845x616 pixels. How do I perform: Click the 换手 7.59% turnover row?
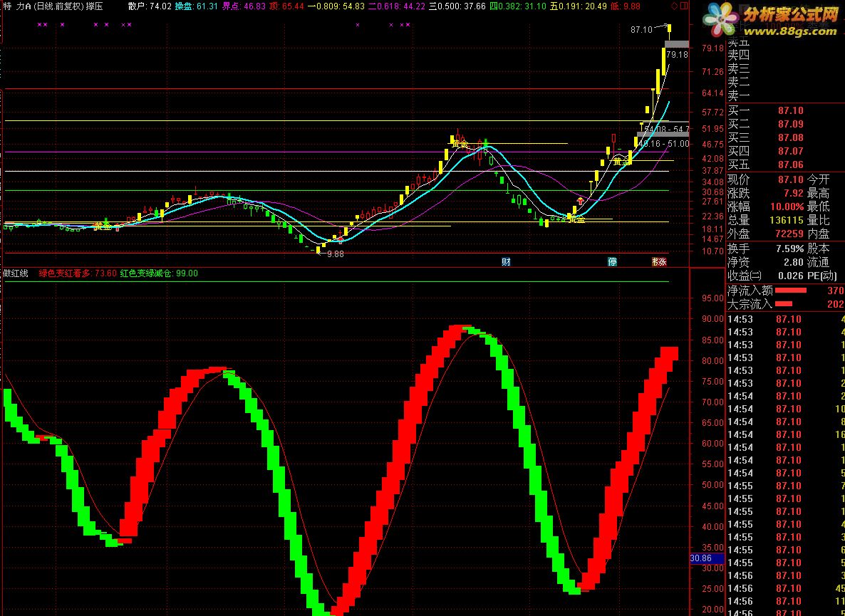coord(766,249)
